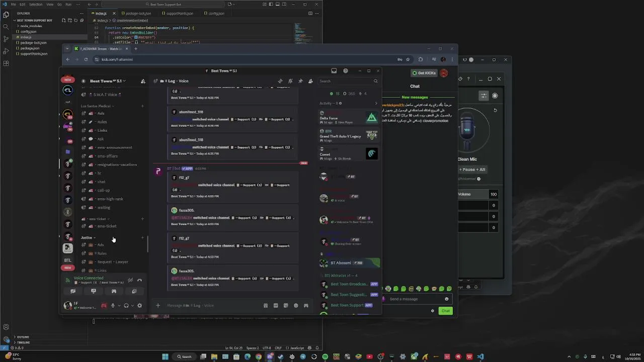Viewport: 644px width, 362px height.
Task: Open Windows Start button on taskbar
Action: 165,357
